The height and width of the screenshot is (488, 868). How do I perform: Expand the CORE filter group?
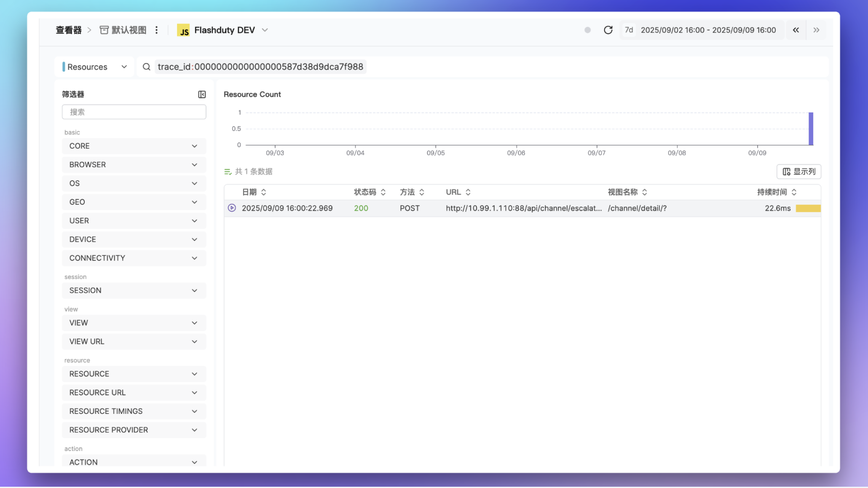click(x=134, y=146)
